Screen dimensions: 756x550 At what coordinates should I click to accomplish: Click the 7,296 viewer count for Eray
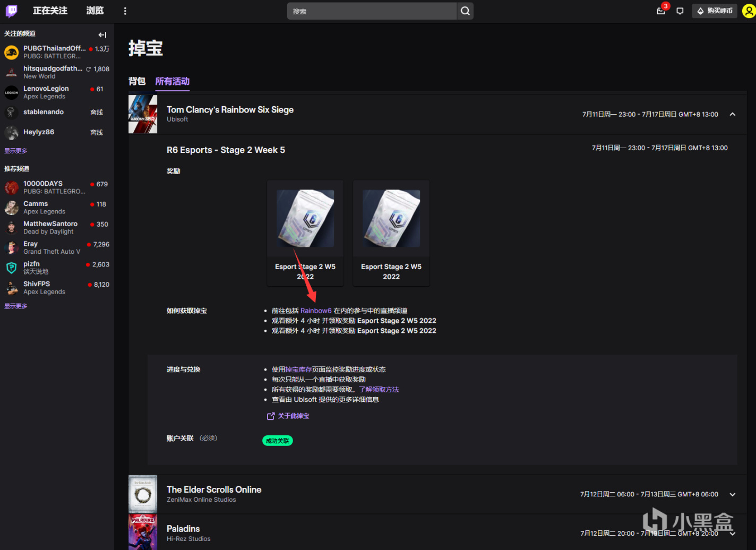point(101,245)
